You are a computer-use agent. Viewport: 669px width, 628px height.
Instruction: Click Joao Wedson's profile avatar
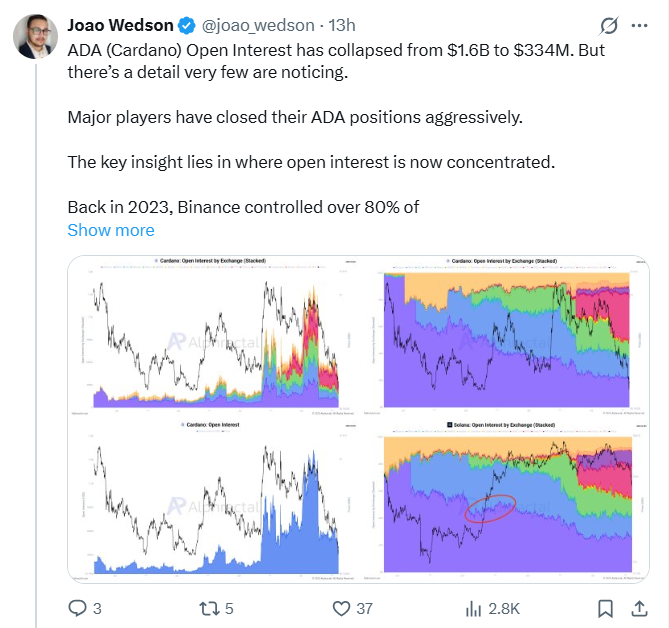click(33, 36)
